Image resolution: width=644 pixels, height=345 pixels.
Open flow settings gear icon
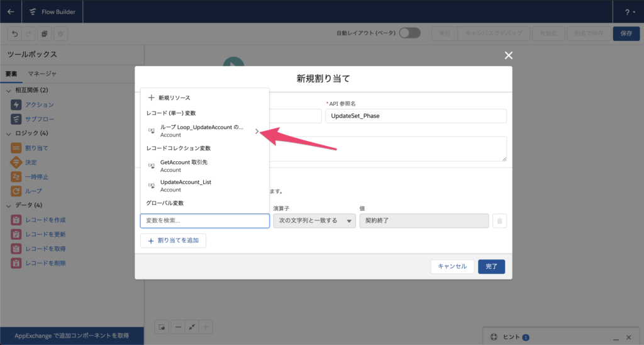point(60,34)
